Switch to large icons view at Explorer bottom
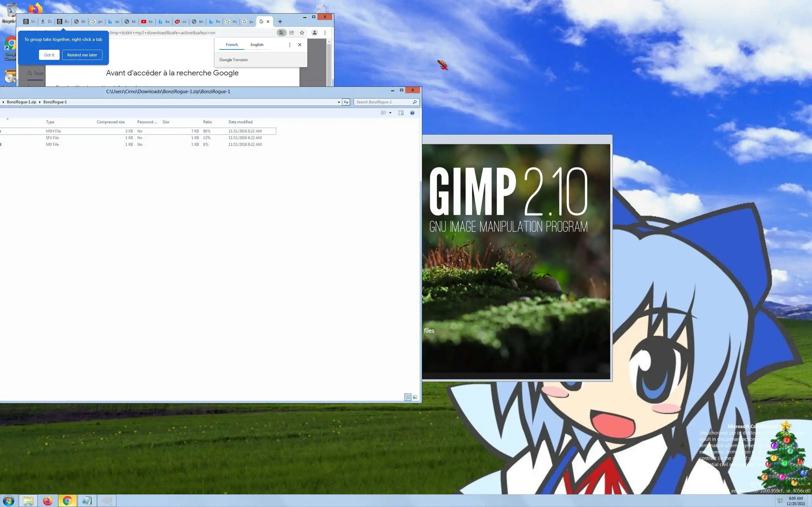Screen dimensions: 812x507 [415, 397]
